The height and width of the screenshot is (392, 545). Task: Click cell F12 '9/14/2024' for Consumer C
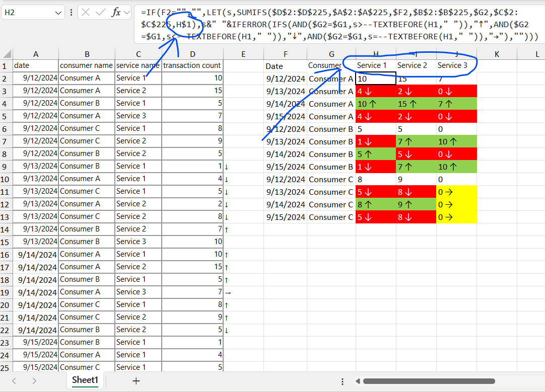pos(286,204)
